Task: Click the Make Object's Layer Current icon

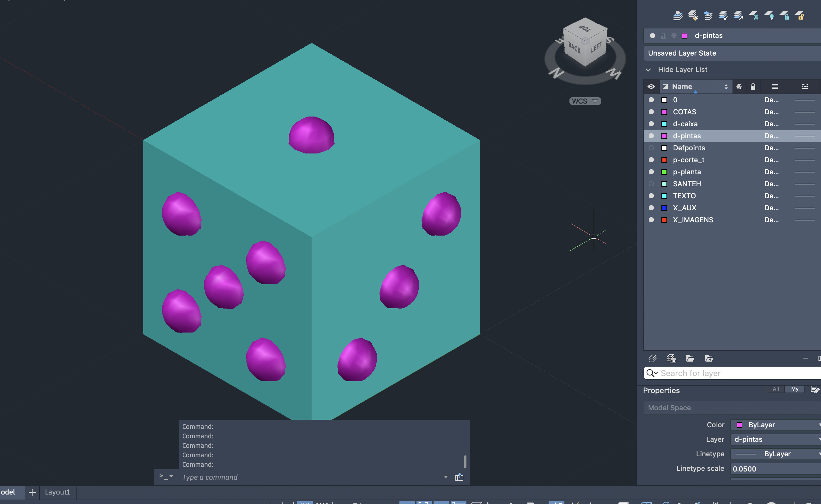Action: click(677, 15)
